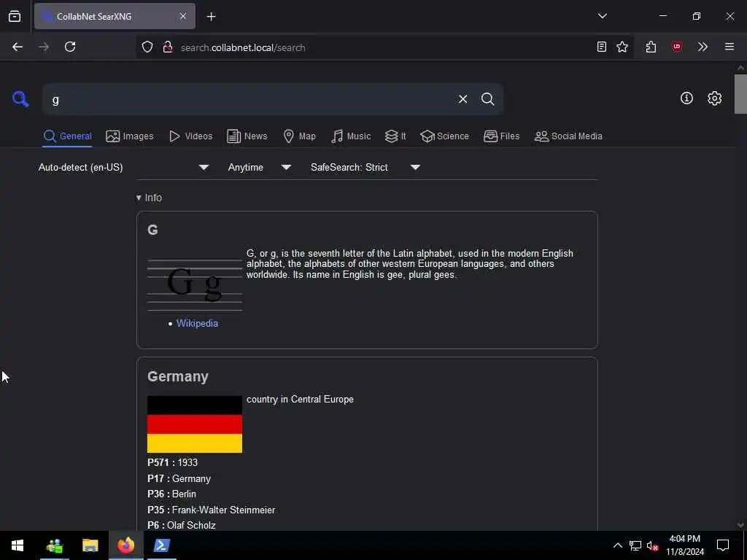The height and width of the screenshot is (560, 747).
Task: Switch to the Science category
Action: click(444, 136)
